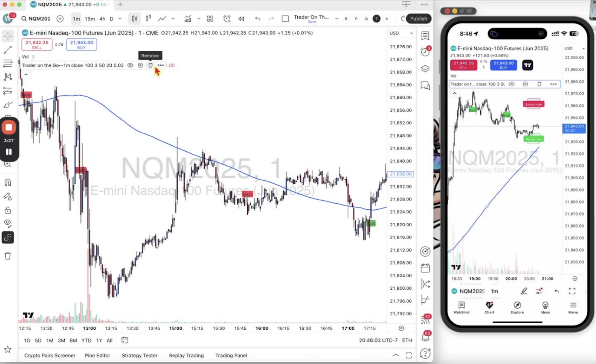Click the link drawings sync button
The width and height of the screenshot is (596, 364).
[x=8, y=237]
